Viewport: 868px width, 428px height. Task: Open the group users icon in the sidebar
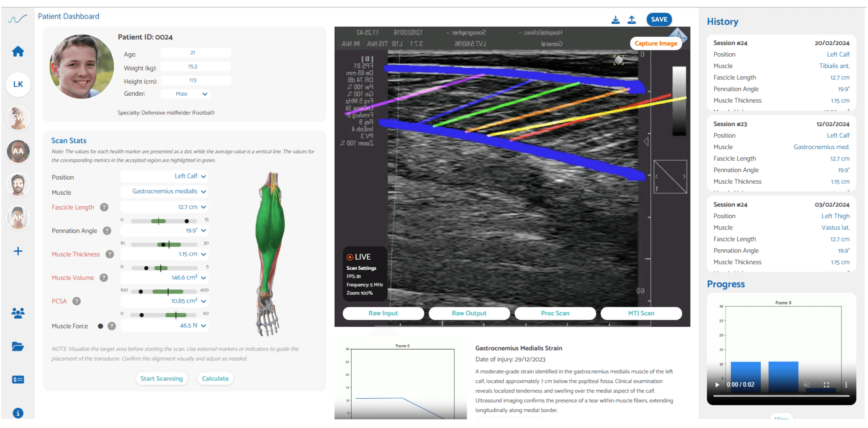(18, 313)
